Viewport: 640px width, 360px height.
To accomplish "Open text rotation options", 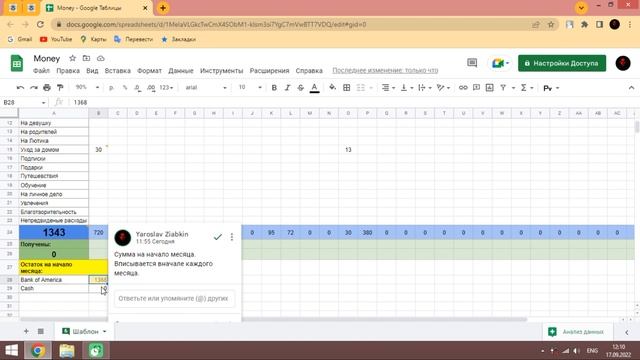I will point(443,88).
